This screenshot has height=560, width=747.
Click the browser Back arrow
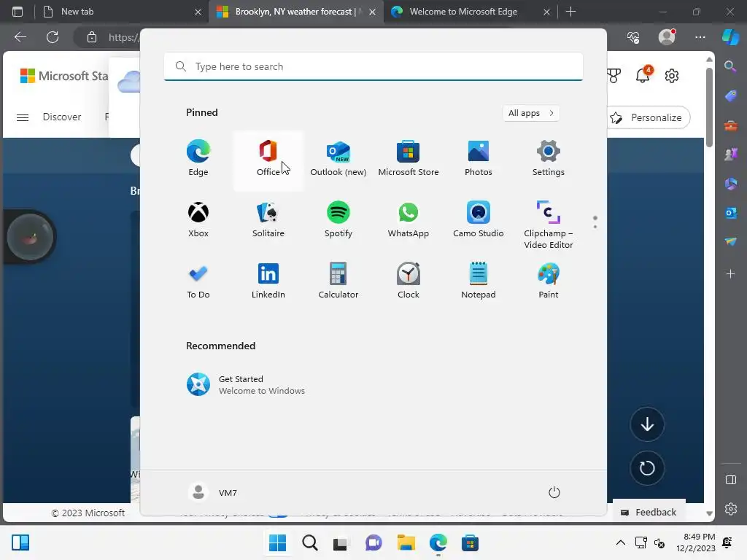[20, 37]
